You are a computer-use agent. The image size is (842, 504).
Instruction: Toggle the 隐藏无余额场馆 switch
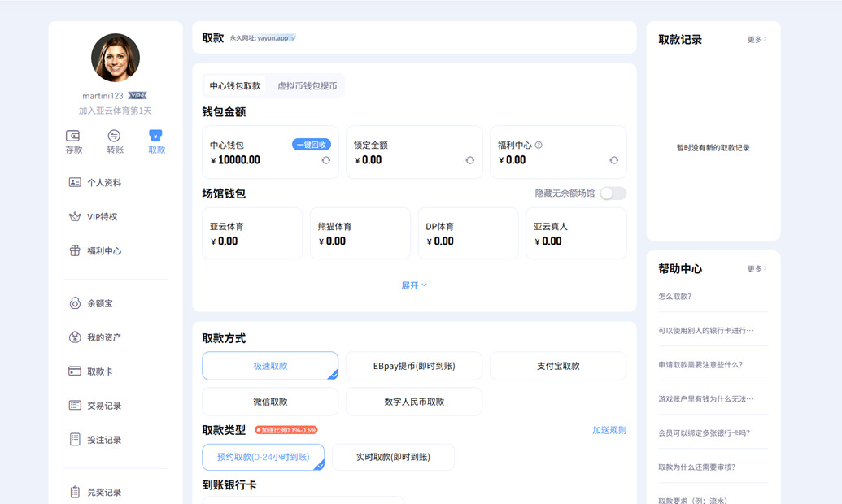[x=613, y=193]
